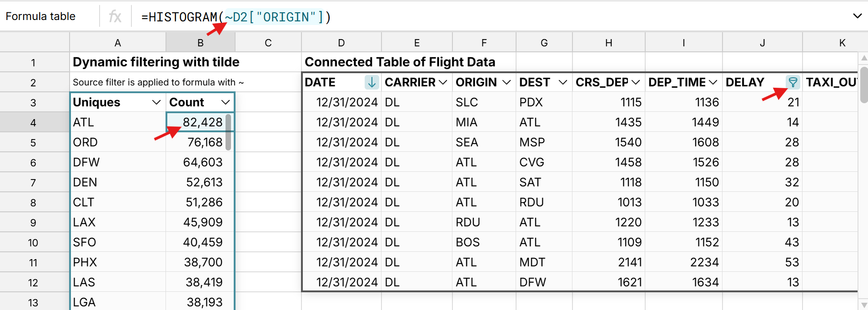Open the CARRIER column dropdown
The image size is (868, 310).
pyautogui.click(x=444, y=82)
